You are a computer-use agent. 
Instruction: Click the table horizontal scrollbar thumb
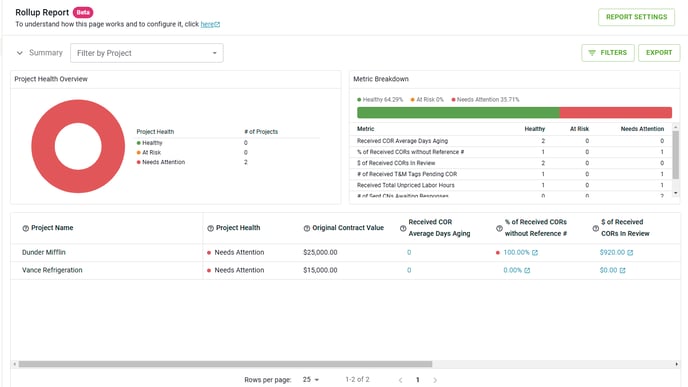(x=225, y=364)
